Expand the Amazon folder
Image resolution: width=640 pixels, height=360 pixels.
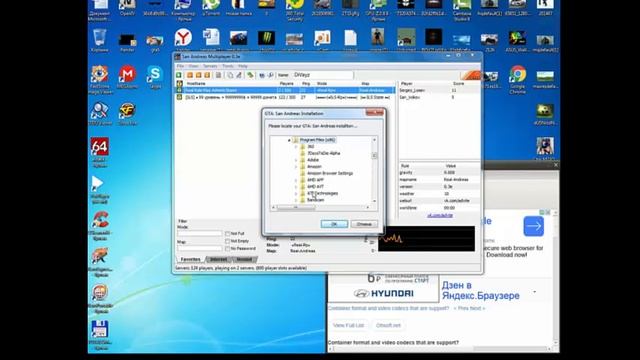pyautogui.click(x=296, y=167)
